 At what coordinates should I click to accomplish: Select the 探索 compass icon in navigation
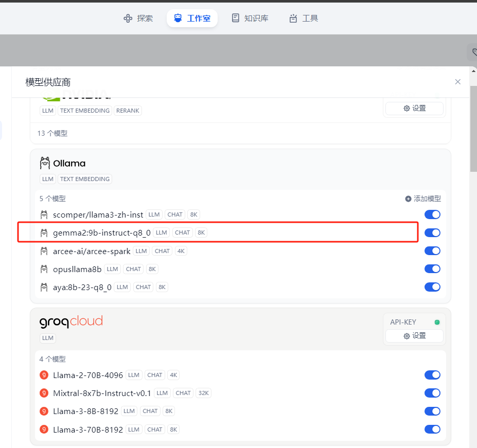pyautogui.click(x=128, y=18)
